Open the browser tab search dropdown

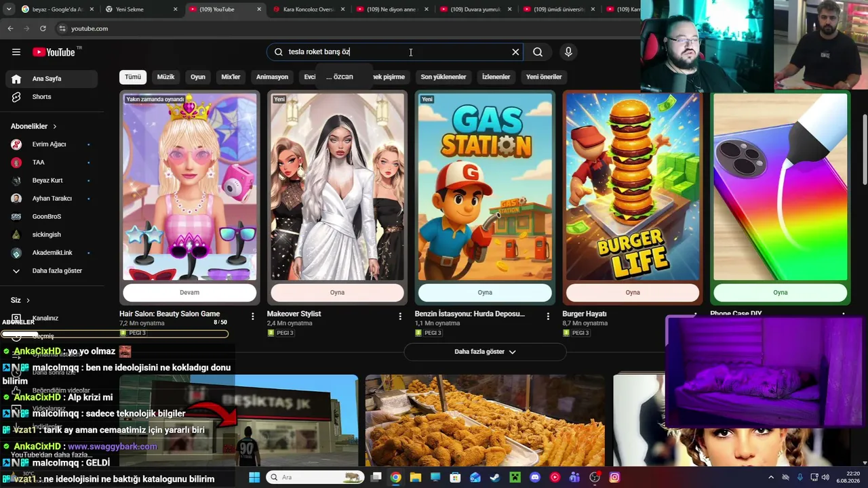pyautogui.click(x=9, y=9)
